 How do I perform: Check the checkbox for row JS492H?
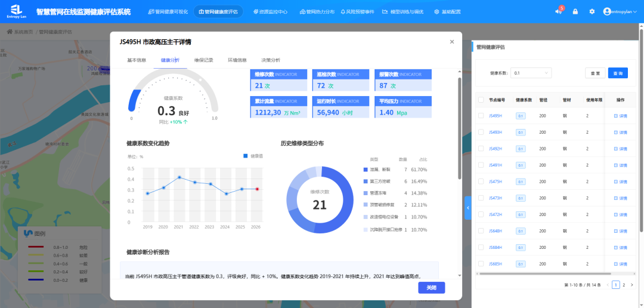click(481, 149)
